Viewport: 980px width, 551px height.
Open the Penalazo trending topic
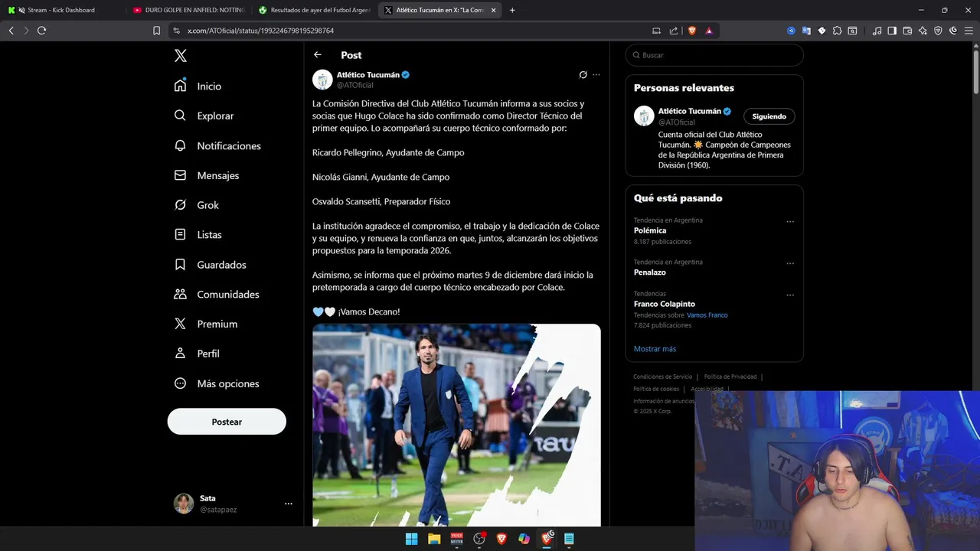coord(650,272)
